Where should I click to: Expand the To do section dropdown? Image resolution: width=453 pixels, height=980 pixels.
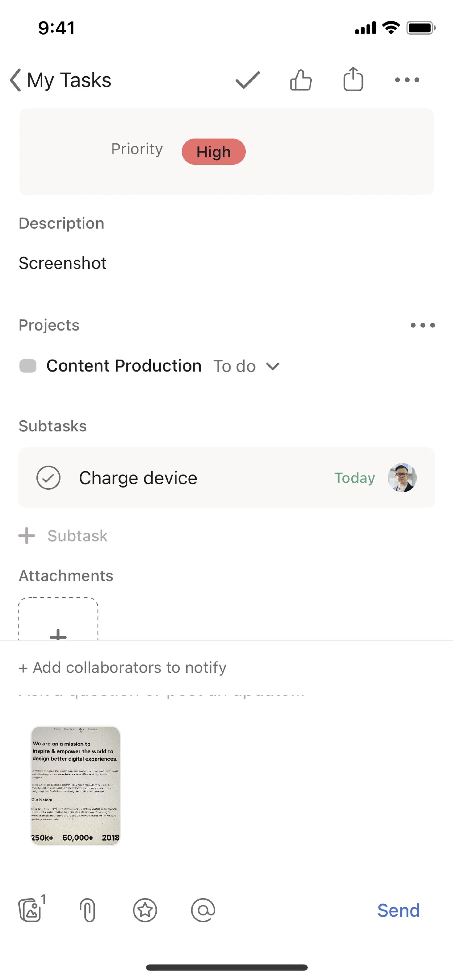click(x=273, y=366)
